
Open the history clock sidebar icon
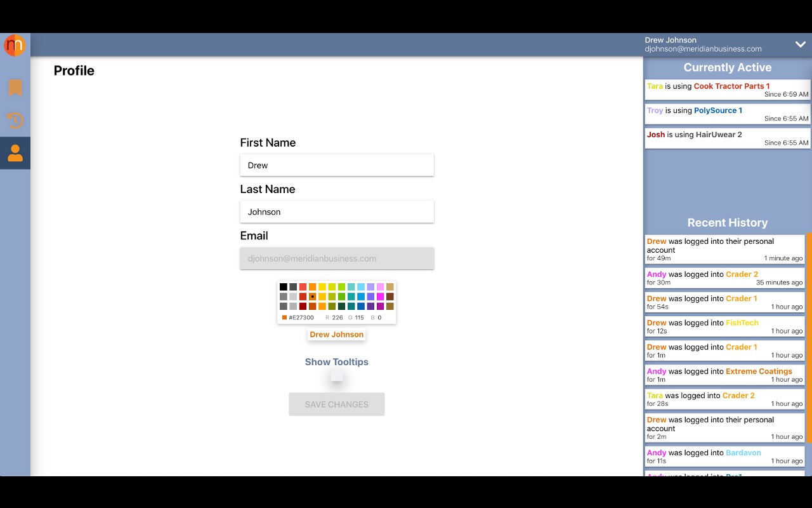15,120
